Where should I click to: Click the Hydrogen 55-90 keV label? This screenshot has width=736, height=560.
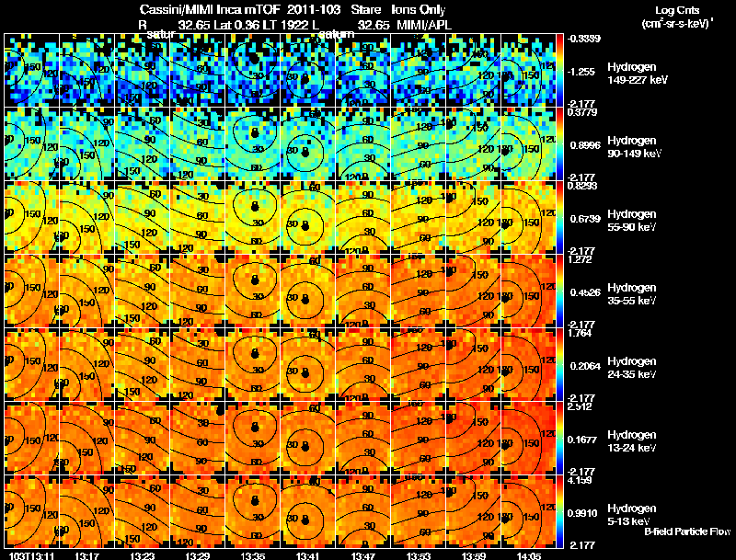(x=632, y=221)
